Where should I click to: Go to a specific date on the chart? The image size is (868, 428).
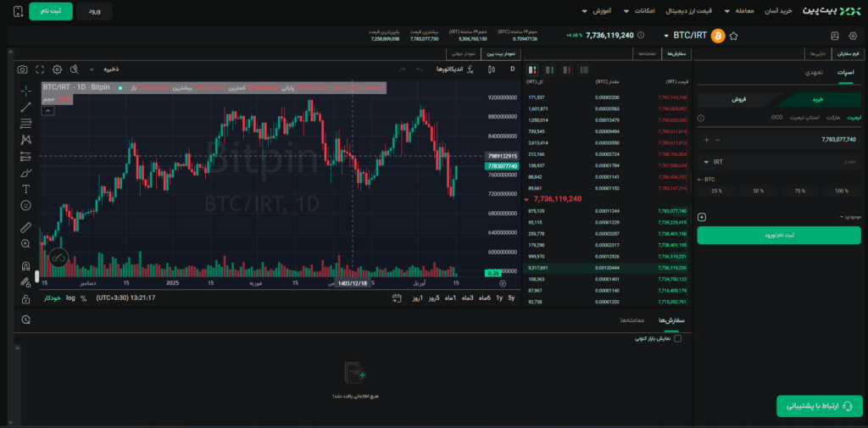coord(397,298)
